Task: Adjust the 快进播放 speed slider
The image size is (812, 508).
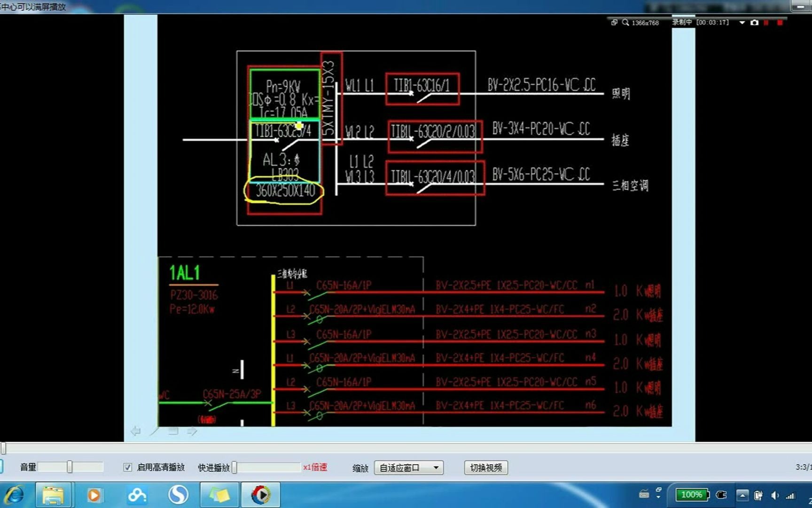Action: (266, 467)
